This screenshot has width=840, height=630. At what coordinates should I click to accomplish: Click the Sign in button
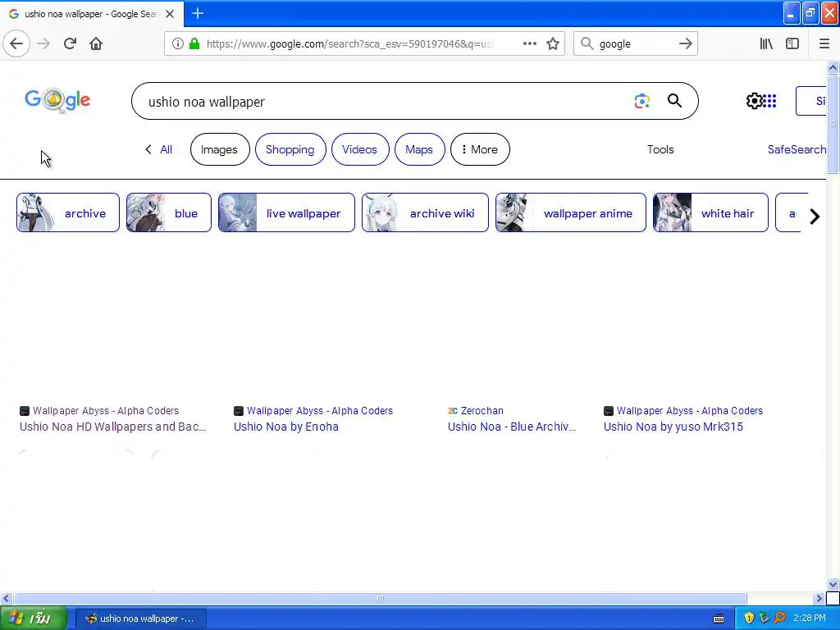(811, 101)
